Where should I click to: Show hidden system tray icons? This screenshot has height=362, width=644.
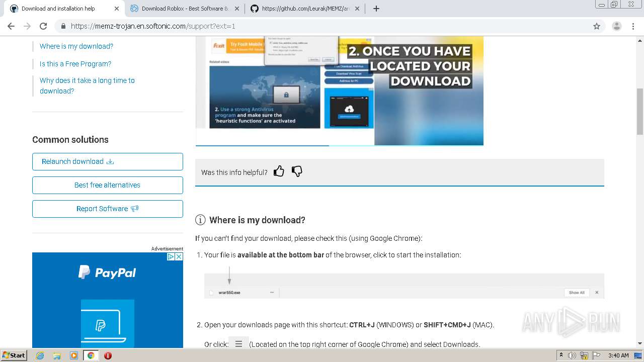point(561,355)
